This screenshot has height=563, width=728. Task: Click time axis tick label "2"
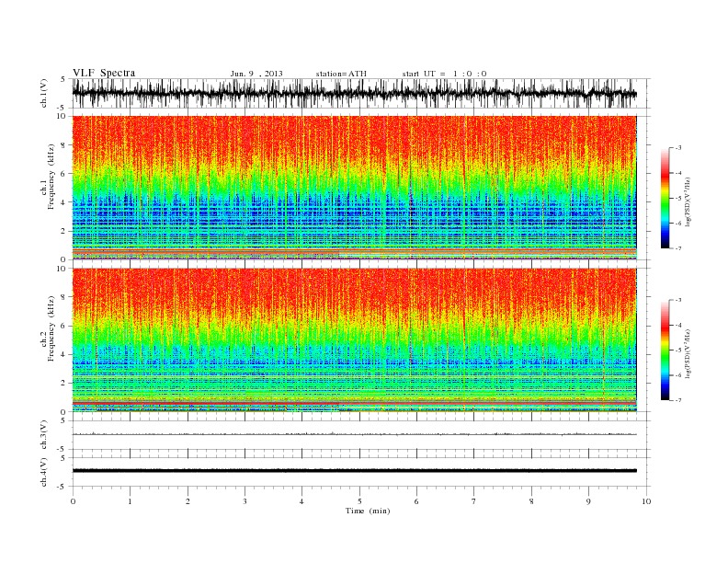click(188, 501)
